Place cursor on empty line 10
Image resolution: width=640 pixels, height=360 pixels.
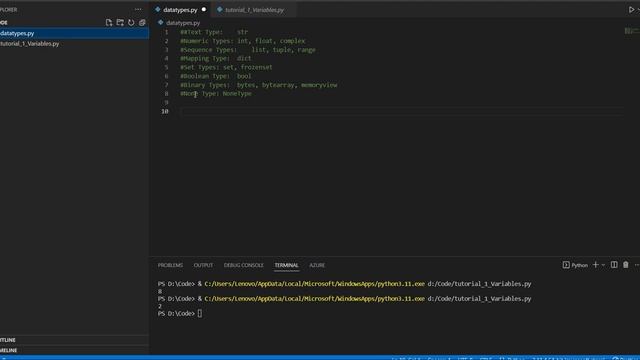(402, 111)
